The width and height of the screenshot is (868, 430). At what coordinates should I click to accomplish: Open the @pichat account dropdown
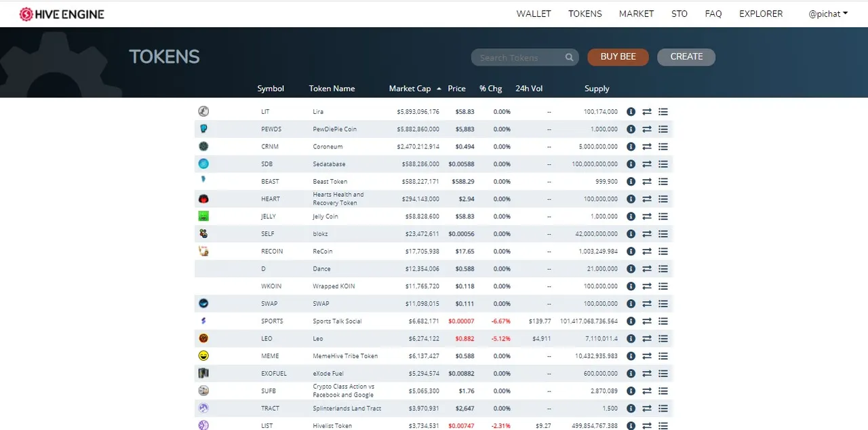pos(828,14)
